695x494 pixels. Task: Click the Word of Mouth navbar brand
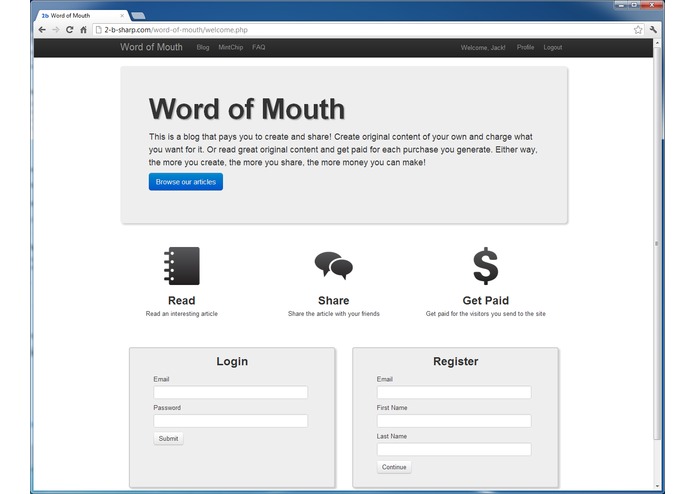point(151,47)
